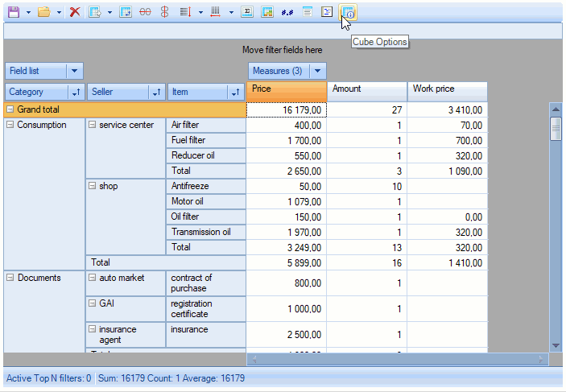
Task: Expand the Measures (3) dropdown
Action: [317, 71]
